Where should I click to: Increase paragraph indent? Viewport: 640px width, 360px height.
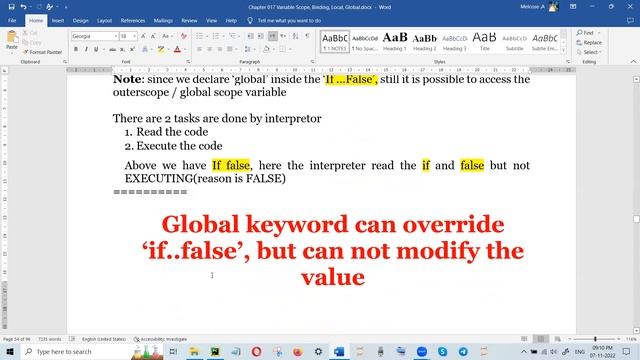[x=260, y=36]
